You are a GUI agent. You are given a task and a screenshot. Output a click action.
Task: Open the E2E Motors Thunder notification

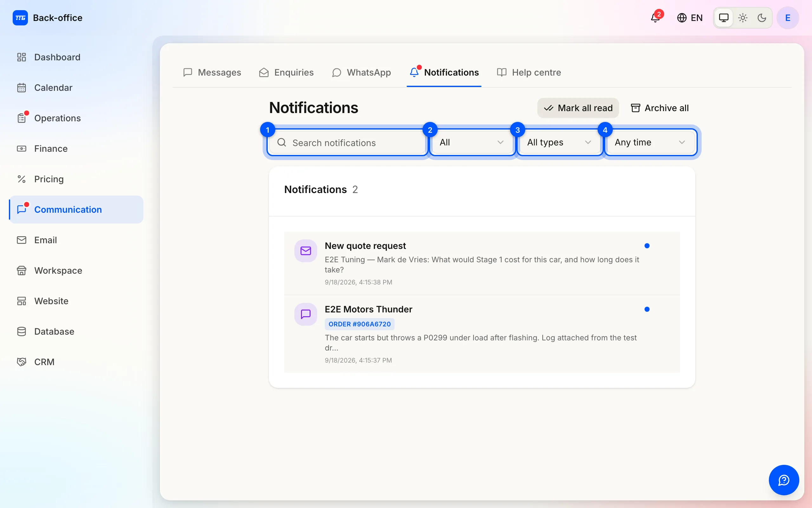pos(482,334)
